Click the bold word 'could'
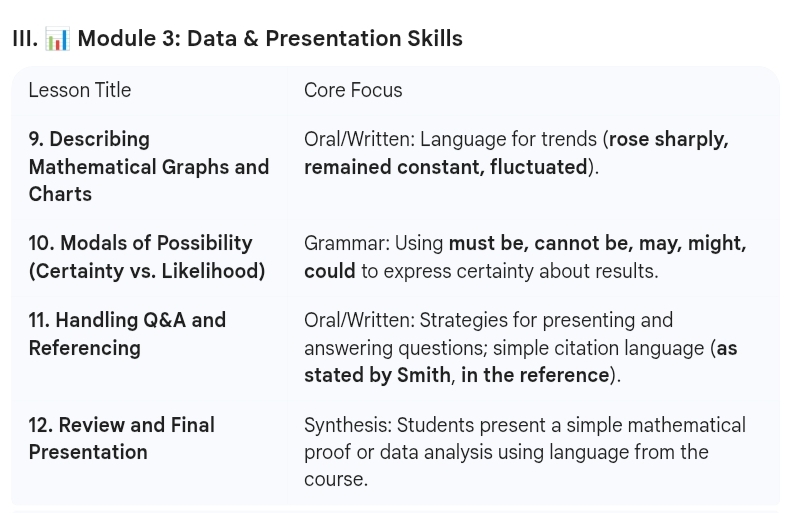The image size is (785, 513). pos(330,271)
